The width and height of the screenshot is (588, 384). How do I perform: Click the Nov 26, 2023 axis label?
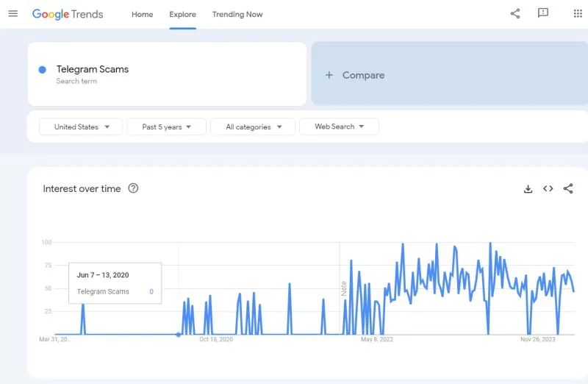click(x=538, y=339)
